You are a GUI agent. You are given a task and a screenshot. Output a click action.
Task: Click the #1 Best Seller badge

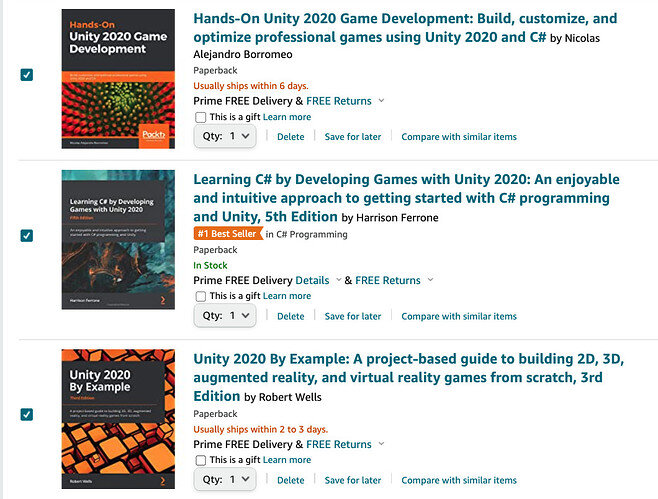point(228,234)
